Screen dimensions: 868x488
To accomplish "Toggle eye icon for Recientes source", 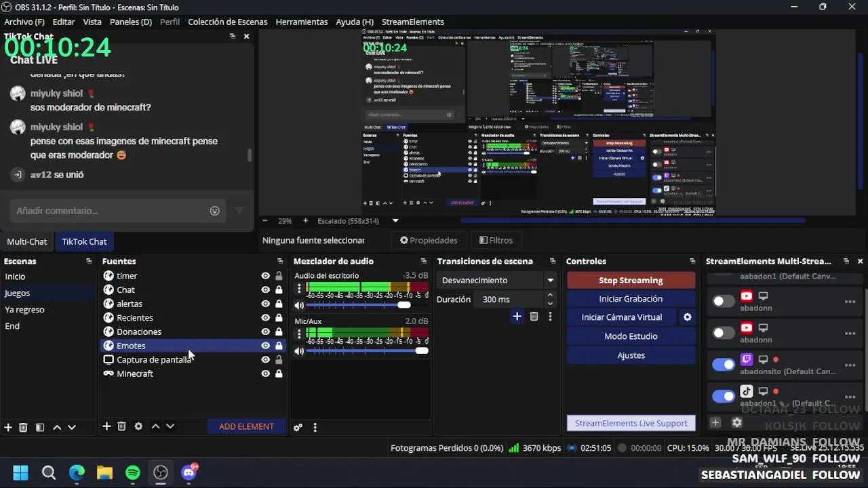I will tap(265, 318).
